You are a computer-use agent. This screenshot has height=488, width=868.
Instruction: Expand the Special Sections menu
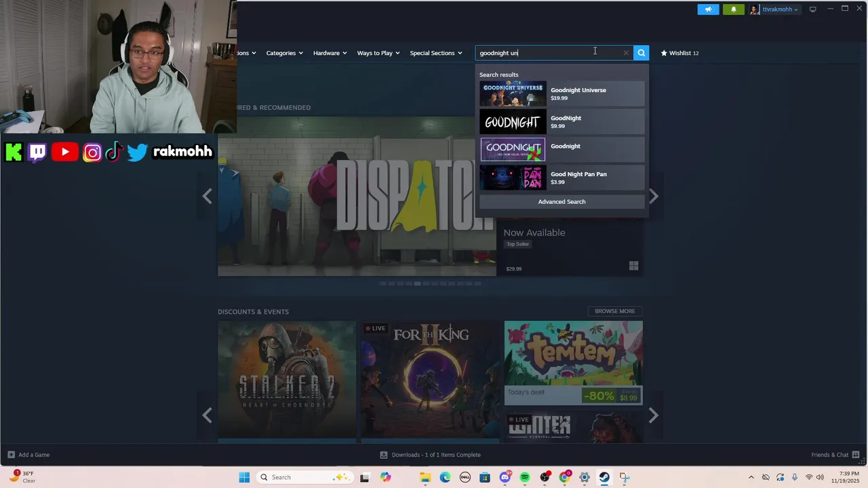click(436, 53)
